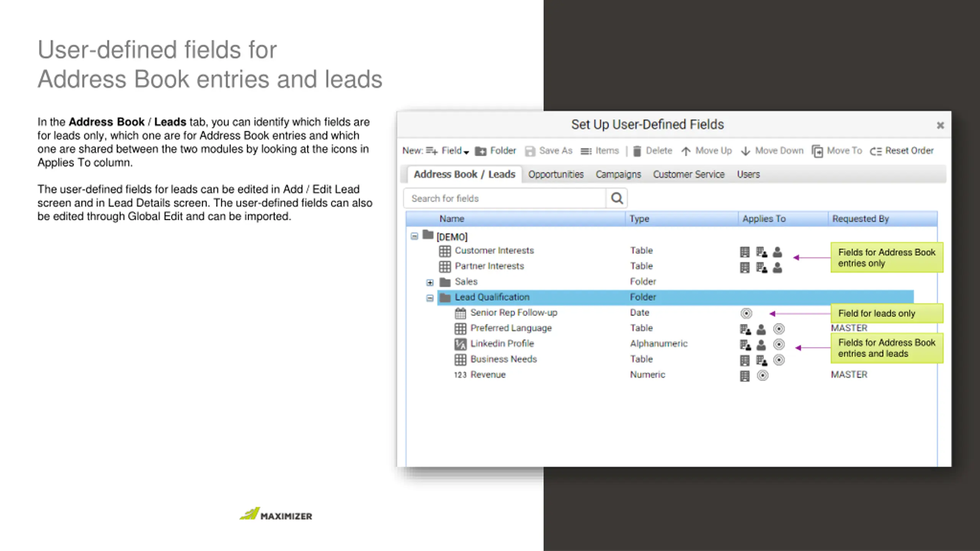Select the Business Needs field
This screenshot has height=551, width=980.
point(503,359)
